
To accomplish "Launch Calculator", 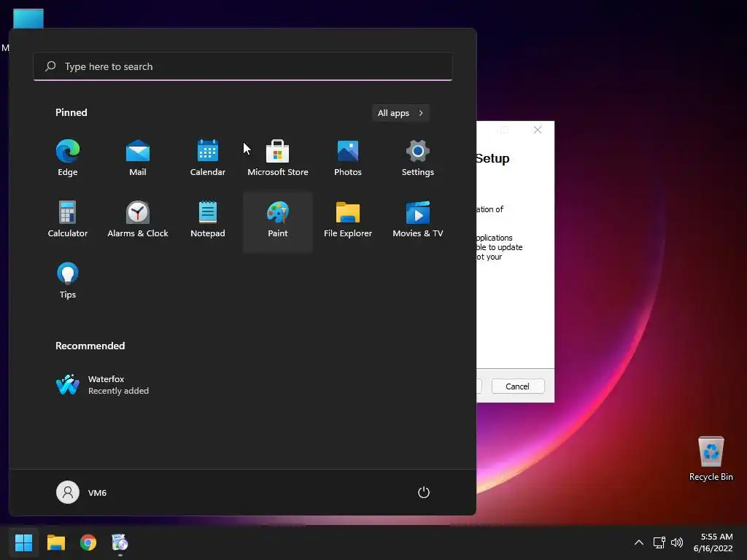I will click(68, 219).
